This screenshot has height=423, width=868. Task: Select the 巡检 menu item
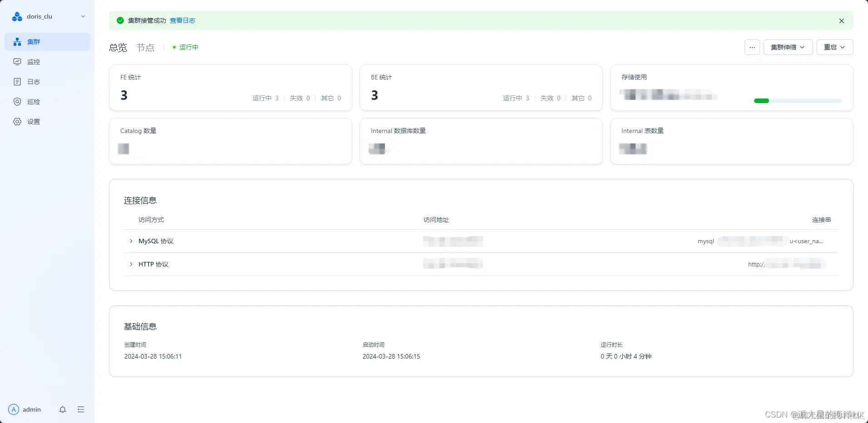[x=47, y=102]
